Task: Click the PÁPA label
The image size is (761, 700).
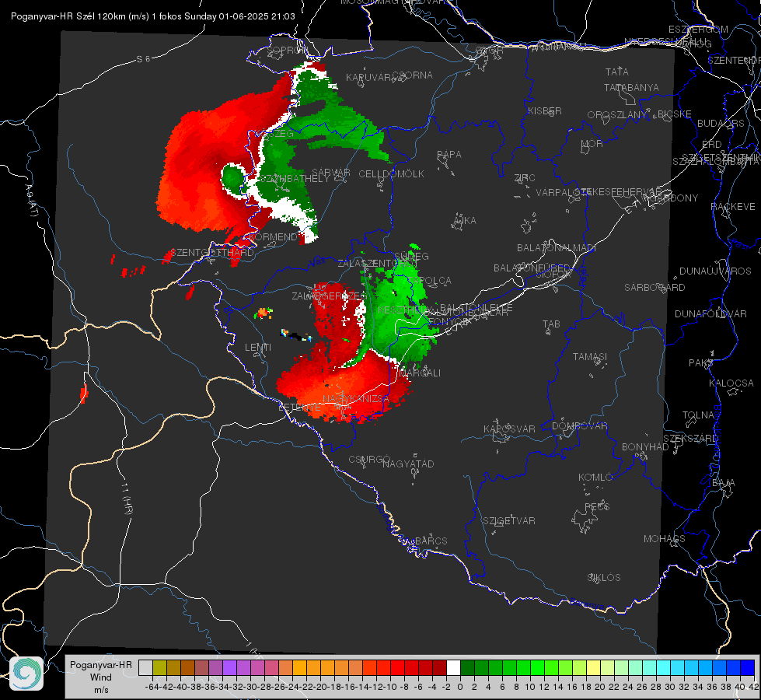Action: pos(449,155)
